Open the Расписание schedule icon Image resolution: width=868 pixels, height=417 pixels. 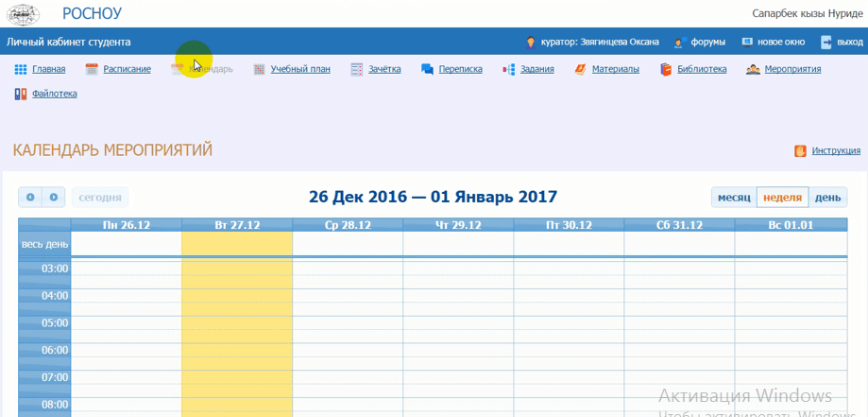pyautogui.click(x=92, y=69)
